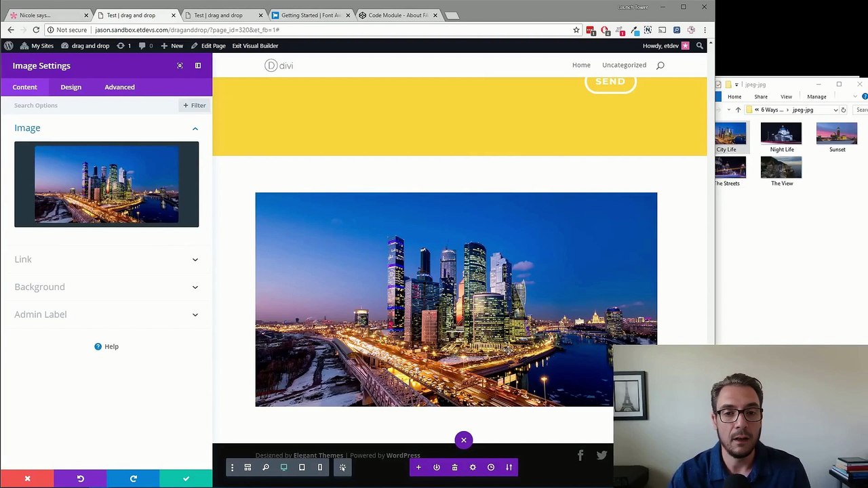Open editing history clock icon

click(491, 467)
